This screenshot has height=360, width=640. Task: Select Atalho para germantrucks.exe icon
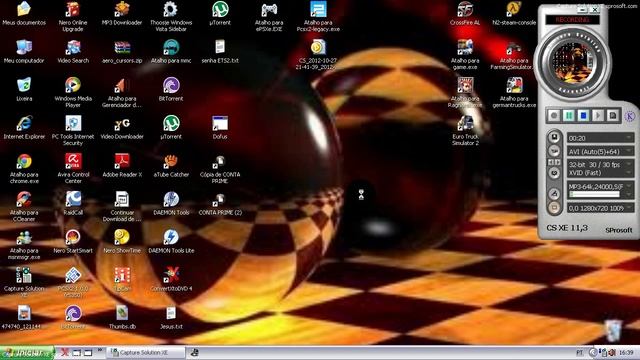click(x=514, y=93)
